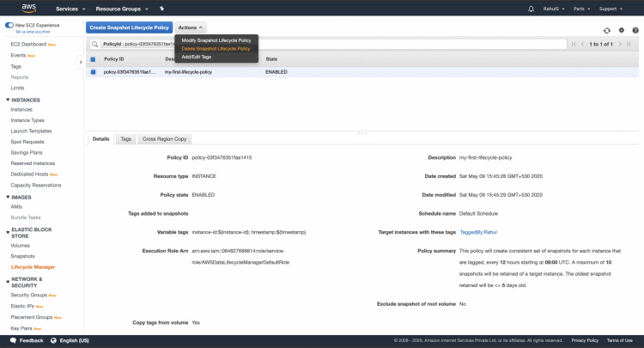
Task: Toggle the select-all checkbox in table header
Action: coord(94,59)
